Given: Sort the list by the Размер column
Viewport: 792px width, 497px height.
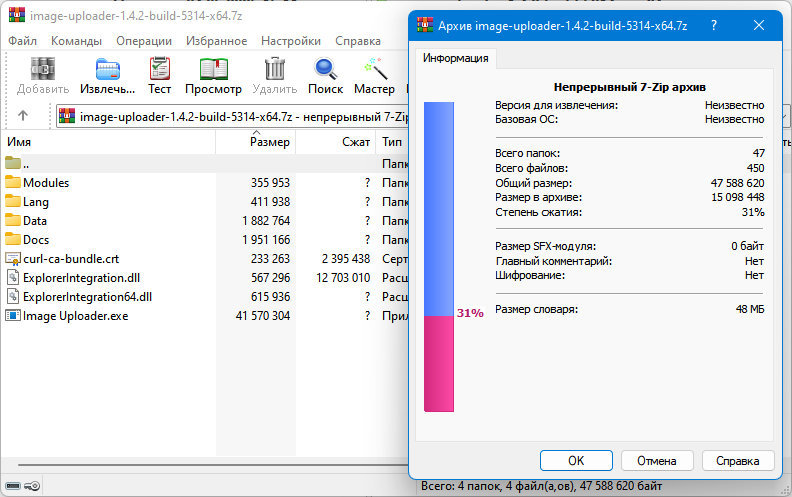Looking at the screenshot, I should click(256, 142).
